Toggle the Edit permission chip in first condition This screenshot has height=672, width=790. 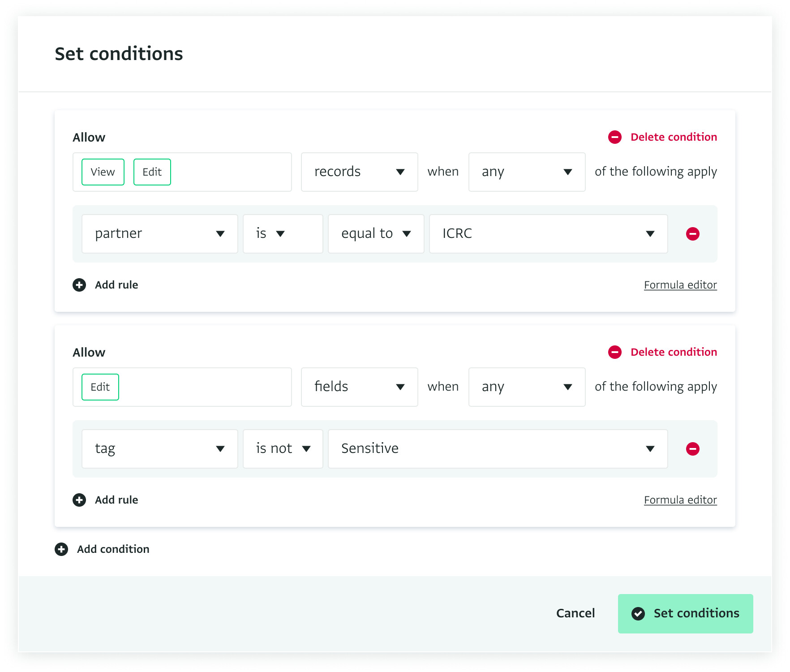[152, 172]
